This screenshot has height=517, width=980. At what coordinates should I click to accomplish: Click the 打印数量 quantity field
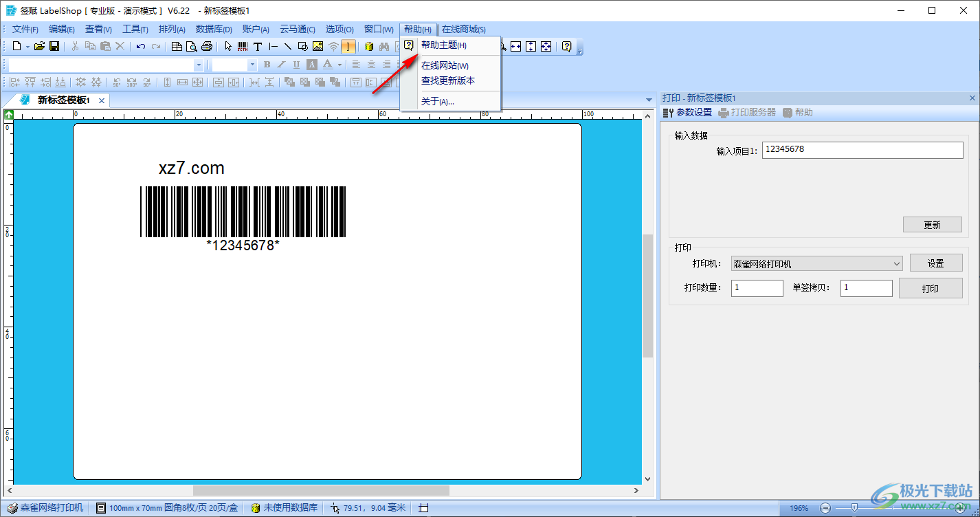[757, 288]
